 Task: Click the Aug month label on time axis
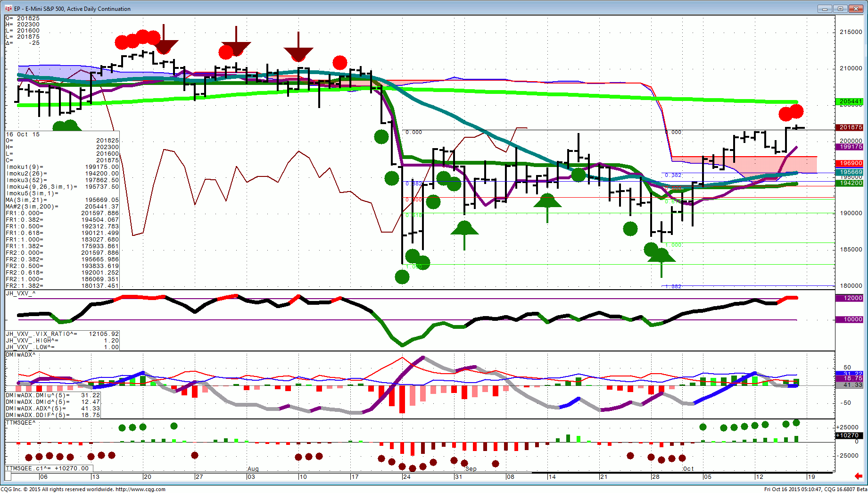coord(253,469)
